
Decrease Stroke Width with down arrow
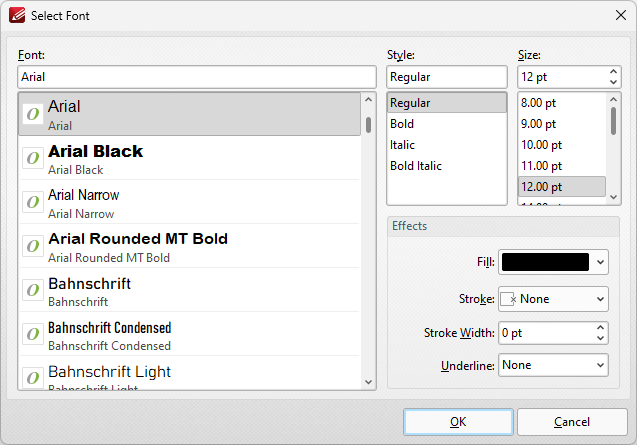coord(600,338)
